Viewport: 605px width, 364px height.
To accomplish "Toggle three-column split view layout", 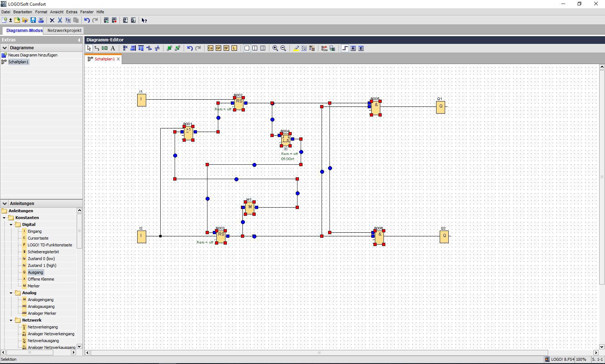I will 263,48.
